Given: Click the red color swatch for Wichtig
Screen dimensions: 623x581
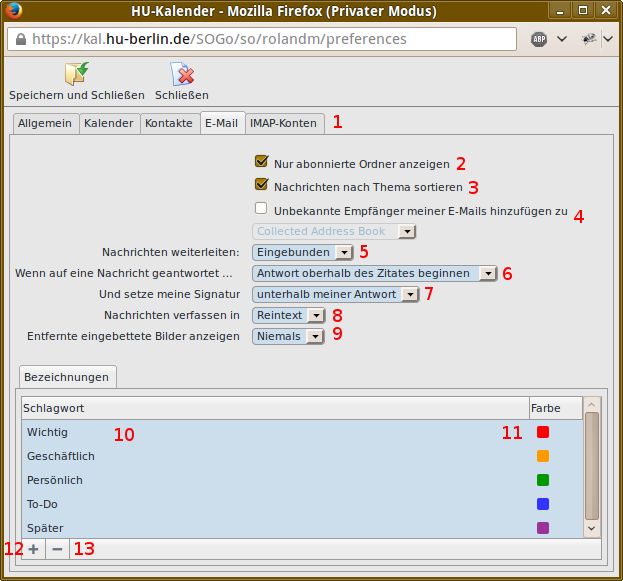Looking at the screenshot, I should click(543, 432).
